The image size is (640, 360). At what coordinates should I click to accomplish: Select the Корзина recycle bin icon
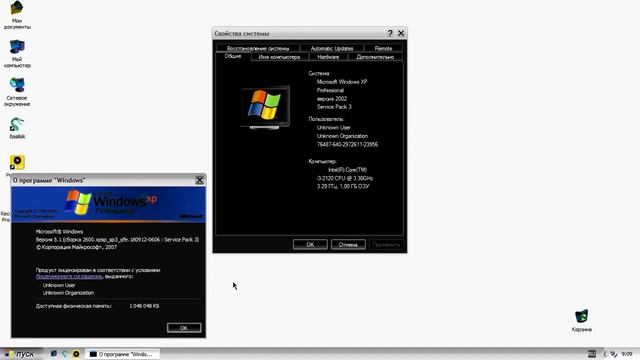coord(582,320)
